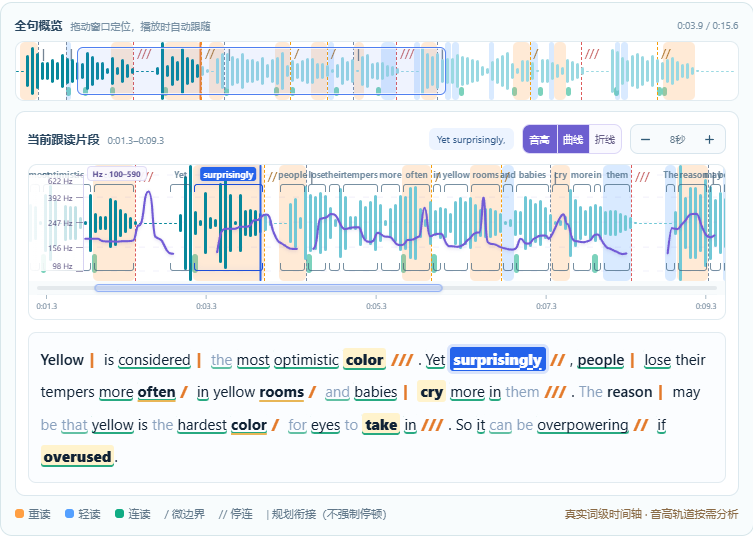Click the word 'optimistic' in the transcript
Image resolution: width=753 pixels, height=539 pixels.
(306, 360)
